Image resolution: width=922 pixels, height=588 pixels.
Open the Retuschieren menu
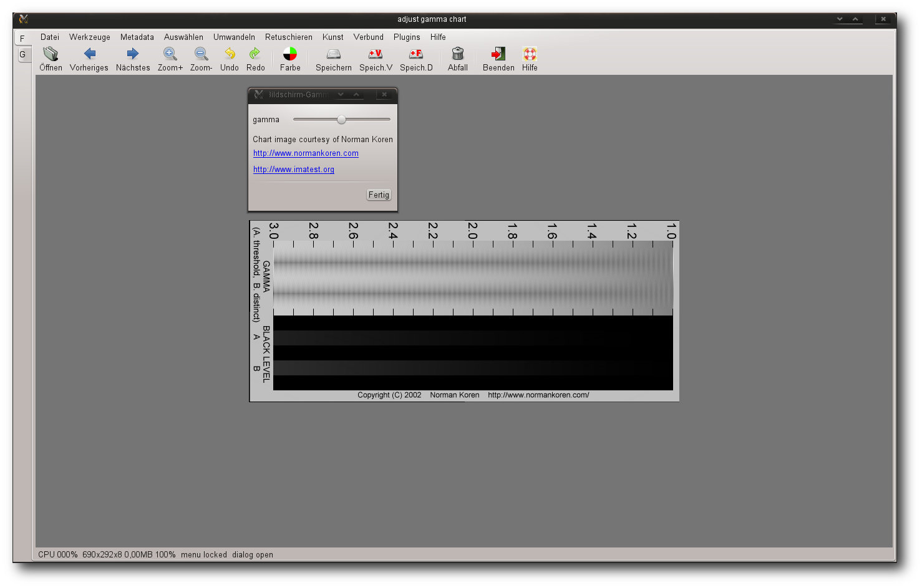pyautogui.click(x=289, y=37)
